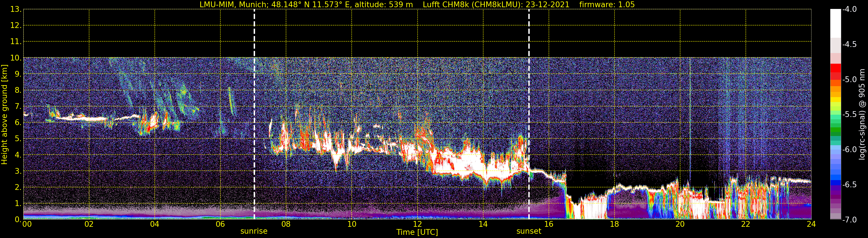Click the '2.' height axis tick label

click(x=18, y=188)
